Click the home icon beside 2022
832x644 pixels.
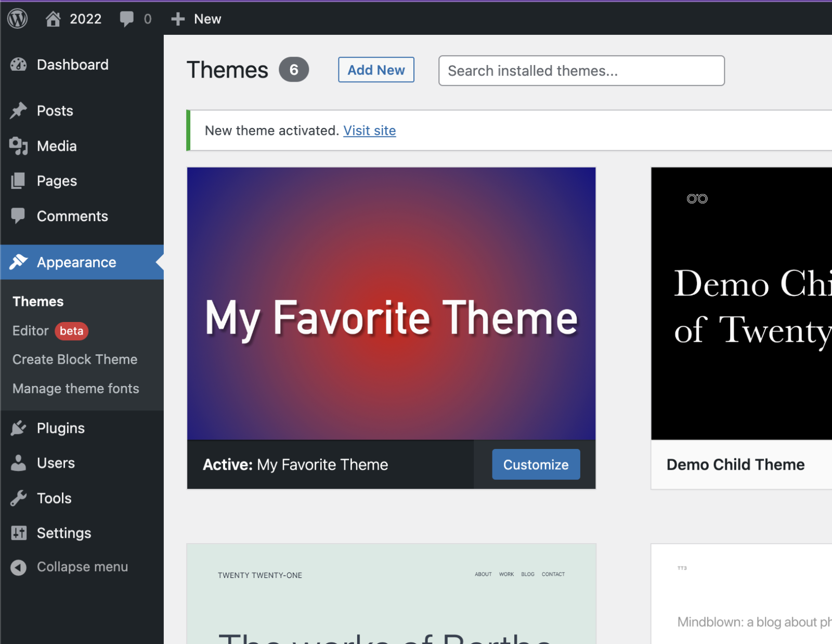click(x=53, y=19)
